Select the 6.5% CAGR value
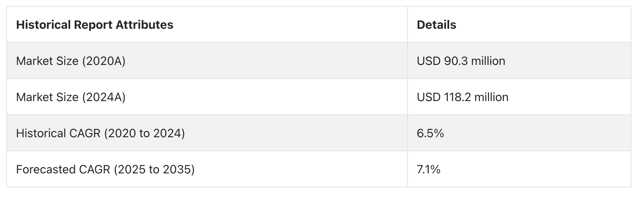Screen dimensions: 644x197 [x=430, y=133]
